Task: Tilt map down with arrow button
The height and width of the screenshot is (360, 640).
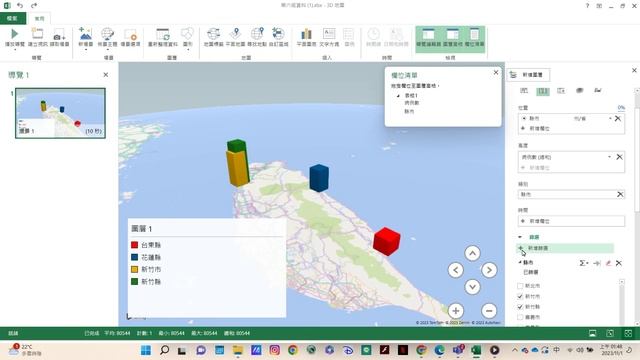Action: (472, 287)
